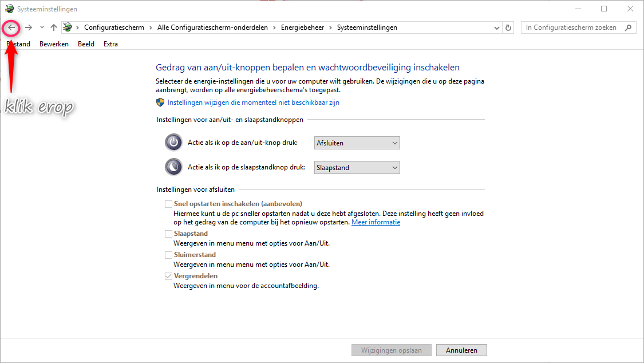Screen dimensions: 644x363
Task: Click the Annuleren button
Action: 461,350
